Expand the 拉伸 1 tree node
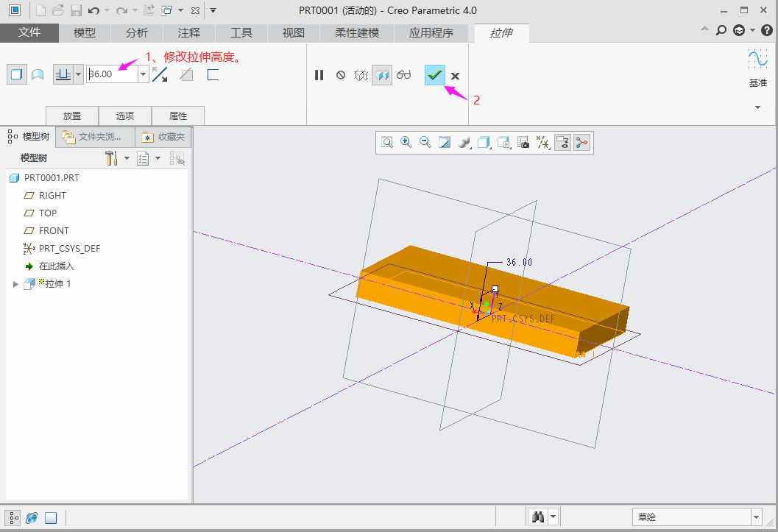The height and width of the screenshot is (532, 778). click(x=15, y=284)
